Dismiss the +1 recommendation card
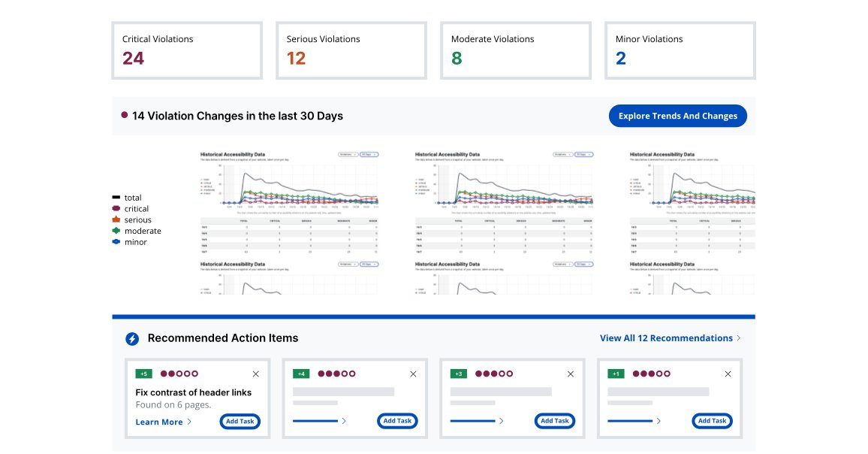Screen dimensions: 868x454 click(728, 374)
